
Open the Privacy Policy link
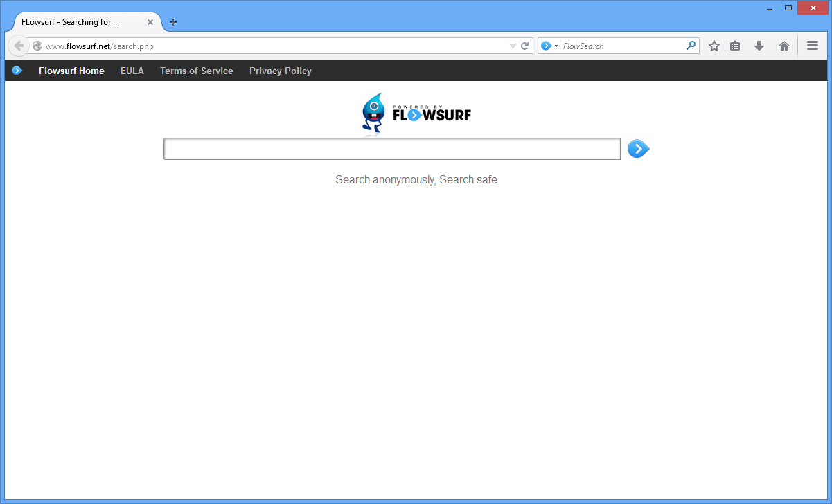281,71
